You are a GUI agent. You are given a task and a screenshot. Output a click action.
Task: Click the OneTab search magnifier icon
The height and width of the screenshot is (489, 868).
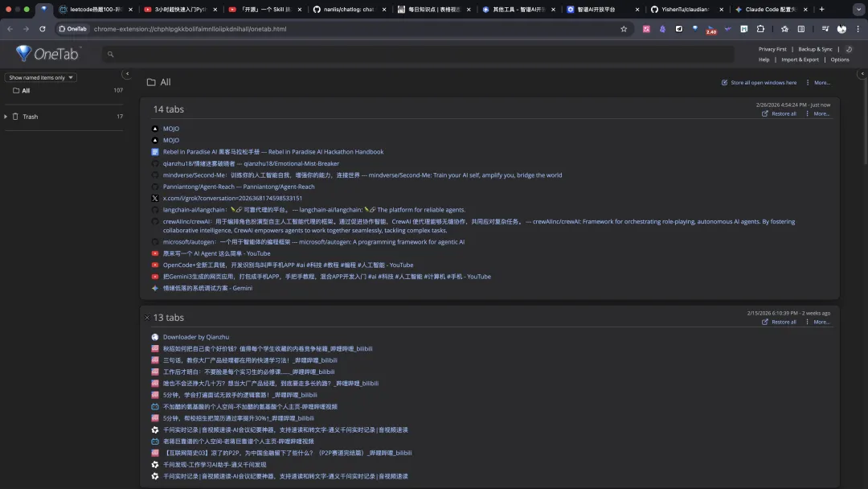point(110,54)
